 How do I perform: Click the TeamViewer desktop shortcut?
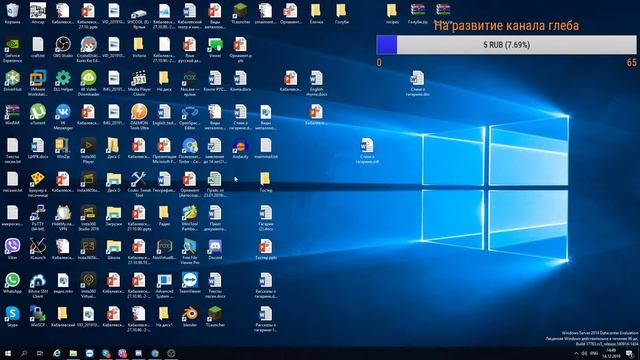pos(189,283)
